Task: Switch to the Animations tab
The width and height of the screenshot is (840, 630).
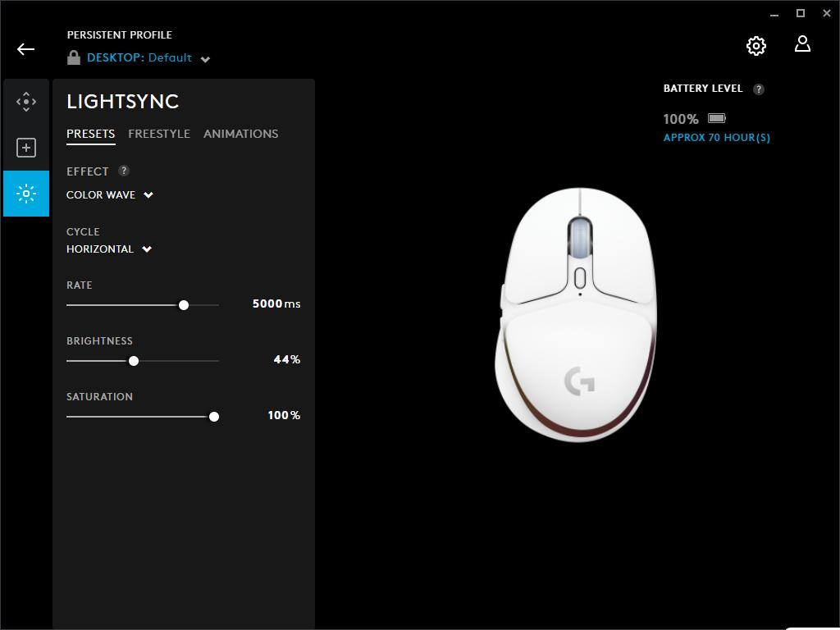Action: (240, 134)
